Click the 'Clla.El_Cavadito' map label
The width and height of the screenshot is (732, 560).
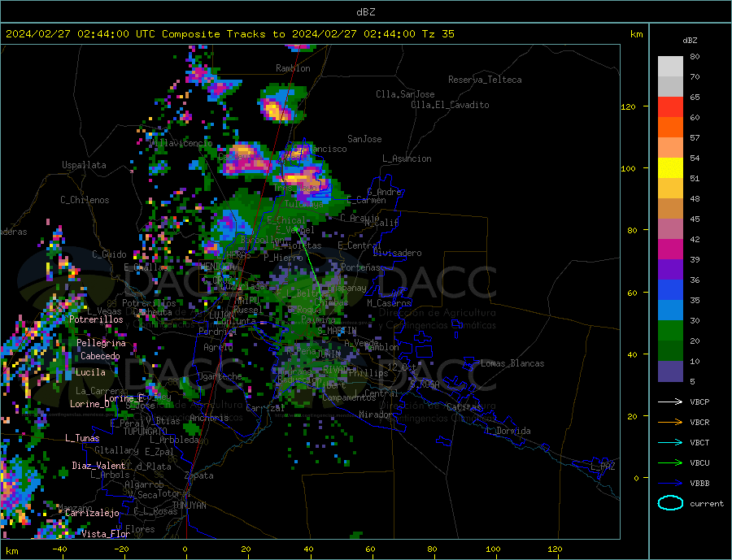pos(450,105)
